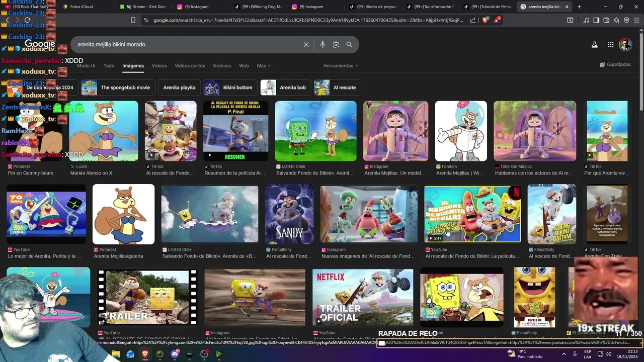Expand the Más dropdown
Viewport: 644px width, 362px height.
[264, 66]
